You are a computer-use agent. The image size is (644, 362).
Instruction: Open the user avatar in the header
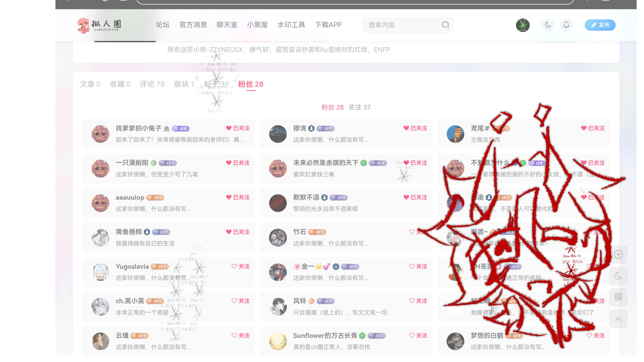coord(522,25)
